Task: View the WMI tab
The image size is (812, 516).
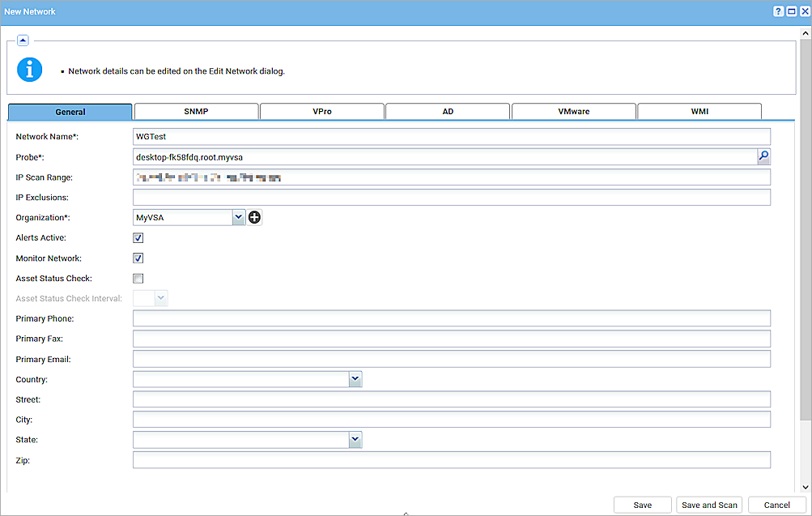Action: (699, 111)
